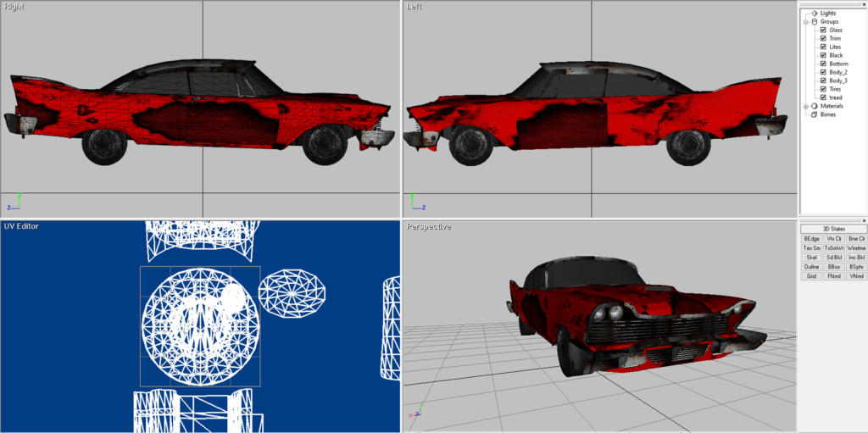Click the Groups cylinder icon

(x=815, y=21)
